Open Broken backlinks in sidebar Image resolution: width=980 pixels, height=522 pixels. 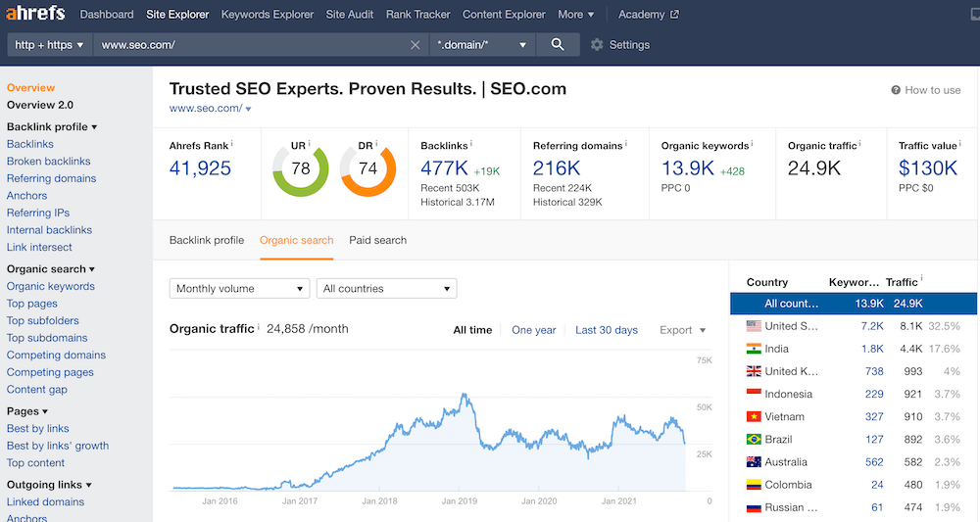[49, 161]
